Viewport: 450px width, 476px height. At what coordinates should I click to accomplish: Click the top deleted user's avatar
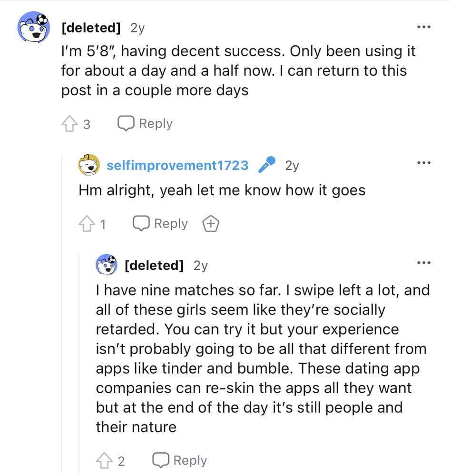[x=33, y=28]
